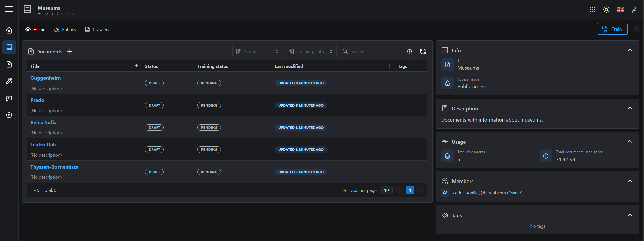Click the Info title document icon

tap(447, 65)
